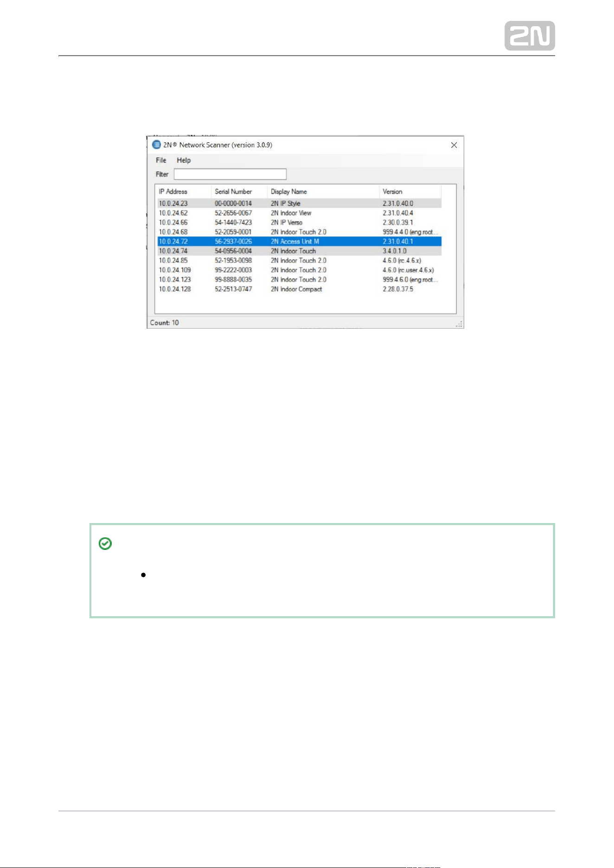The width and height of the screenshot is (614, 868).
Task: Select the 2N IP Verso device name
Action: (287, 223)
